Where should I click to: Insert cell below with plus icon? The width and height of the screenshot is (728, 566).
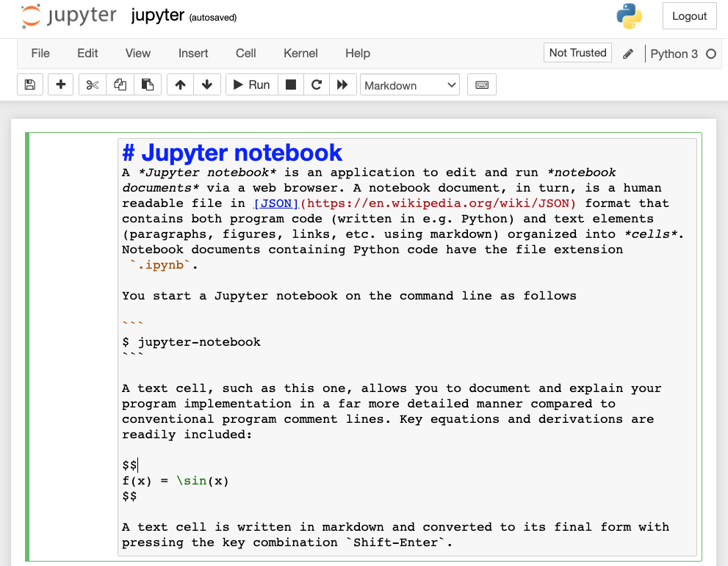60,84
